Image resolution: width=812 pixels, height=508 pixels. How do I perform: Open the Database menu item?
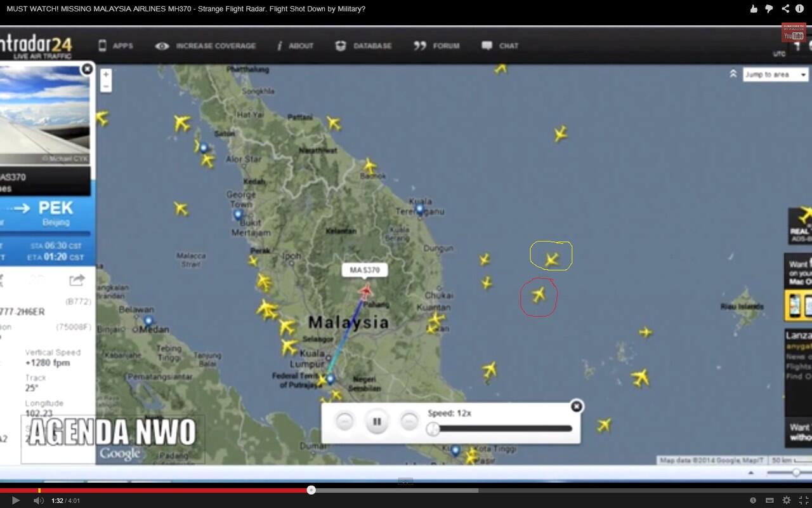364,46
